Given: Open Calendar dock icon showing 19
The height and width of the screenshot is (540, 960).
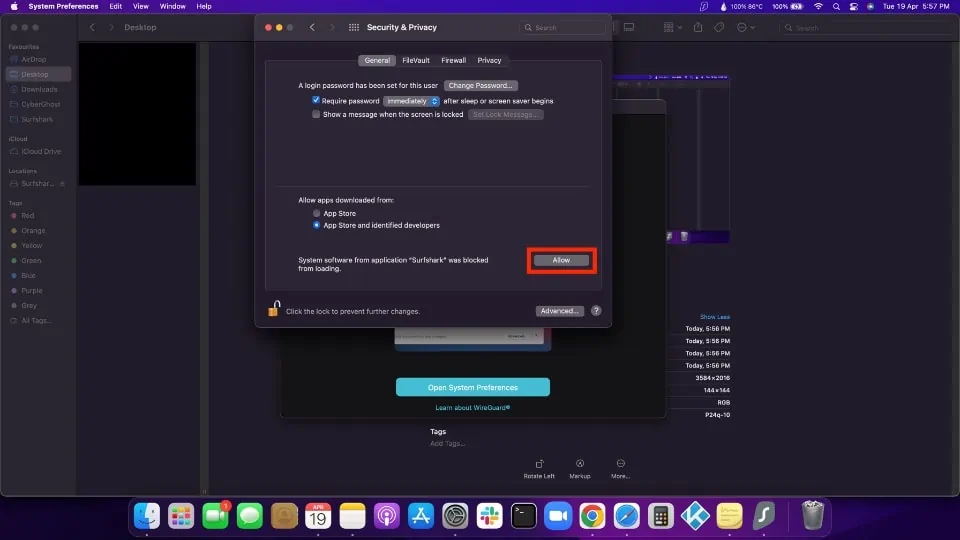Looking at the screenshot, I should click(x=318, y=516).
